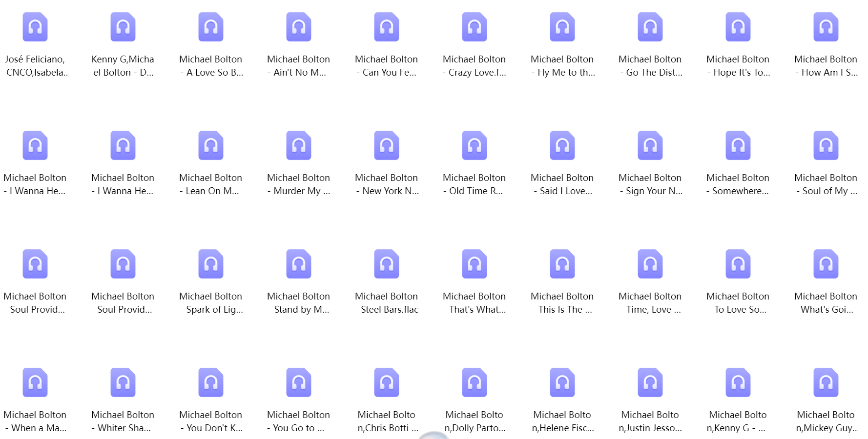Click the 'How Am I S...' audio file icon
The image size is (868, 439).
tap(826, 27)
